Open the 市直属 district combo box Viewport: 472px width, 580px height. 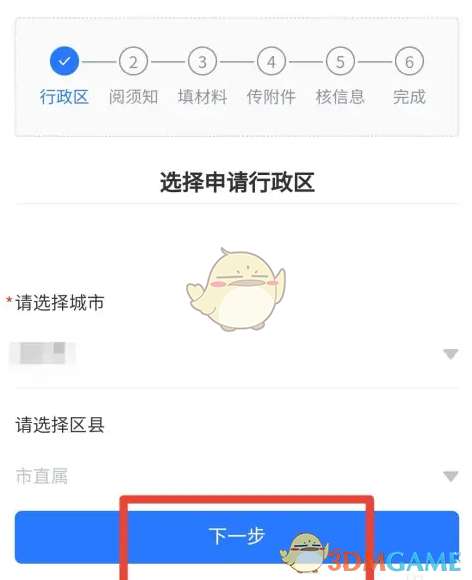tap(237, 476)
